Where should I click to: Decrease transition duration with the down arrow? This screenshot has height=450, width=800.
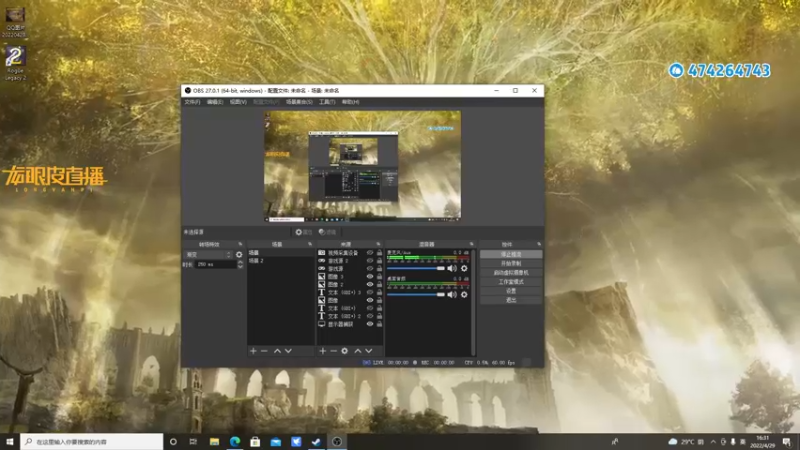[240, 267]
